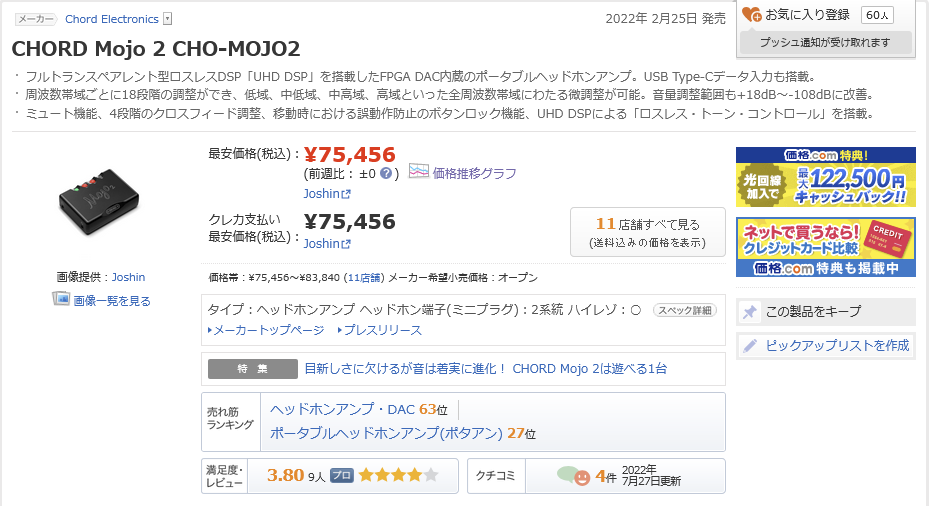929x506 pixels.
Task: Click the help question mark icon
Action: pyautogui.click(x=386, y=173)
